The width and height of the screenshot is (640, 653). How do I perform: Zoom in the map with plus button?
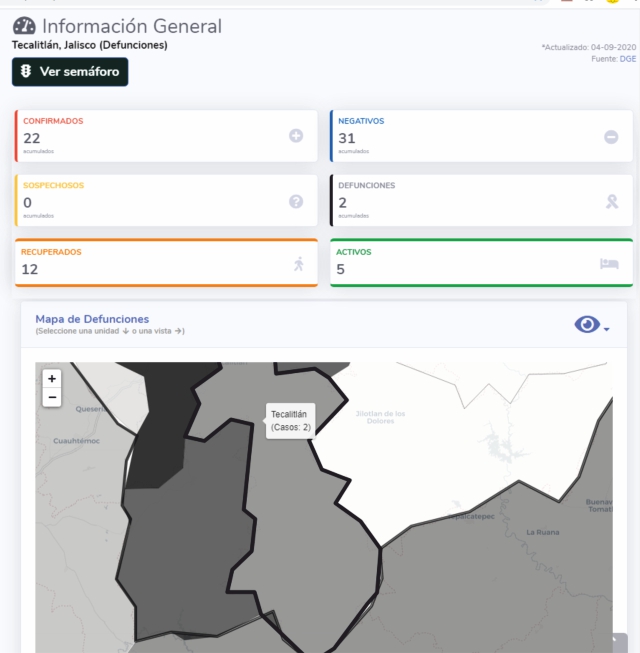[x=52, y=379]
